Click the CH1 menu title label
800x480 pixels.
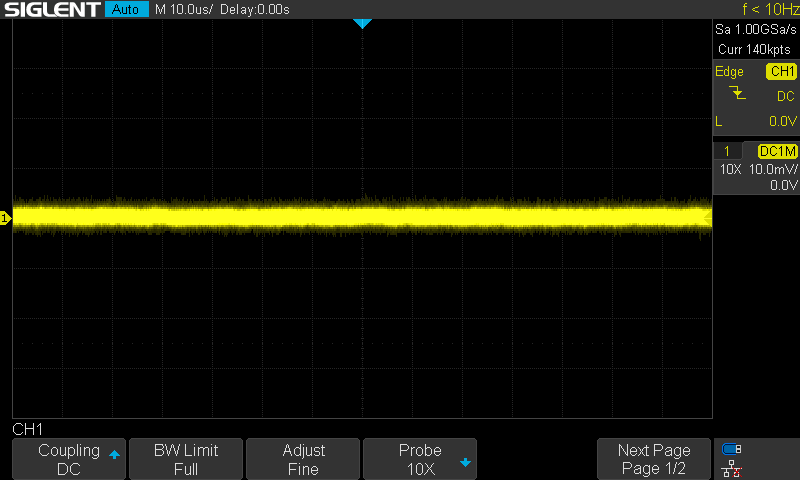[x=28, y=430]
